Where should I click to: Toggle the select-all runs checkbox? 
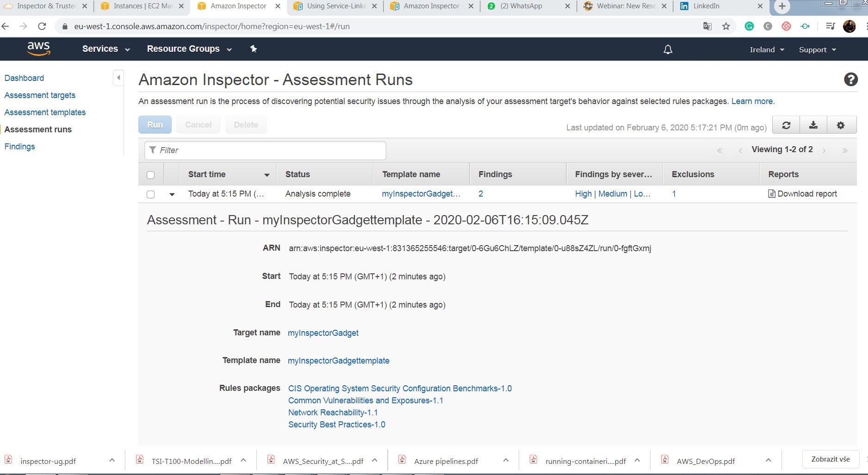(x=150, y=175)
